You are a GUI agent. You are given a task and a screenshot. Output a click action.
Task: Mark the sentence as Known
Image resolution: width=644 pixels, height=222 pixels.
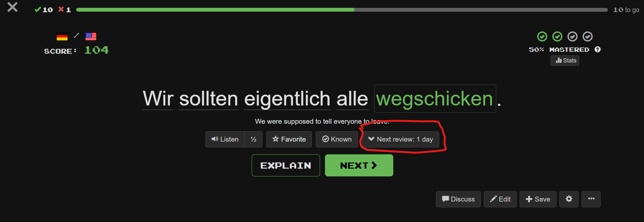(x=337, y=139)
